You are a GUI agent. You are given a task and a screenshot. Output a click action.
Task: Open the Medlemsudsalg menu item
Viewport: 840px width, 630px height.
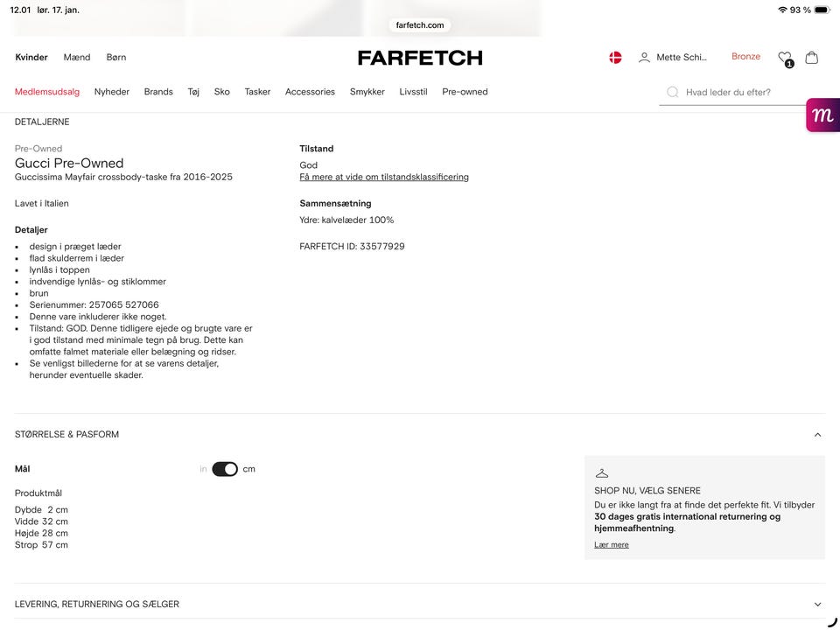point(47,92)
